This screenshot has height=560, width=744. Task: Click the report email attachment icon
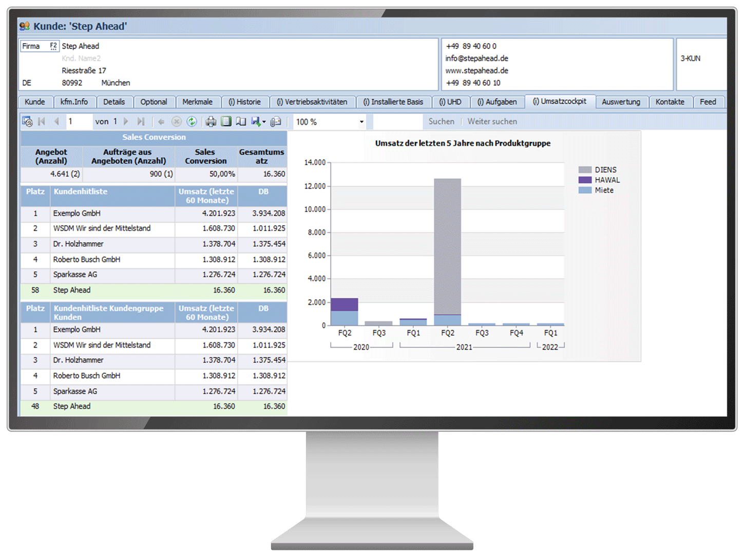tap(276, 122)
